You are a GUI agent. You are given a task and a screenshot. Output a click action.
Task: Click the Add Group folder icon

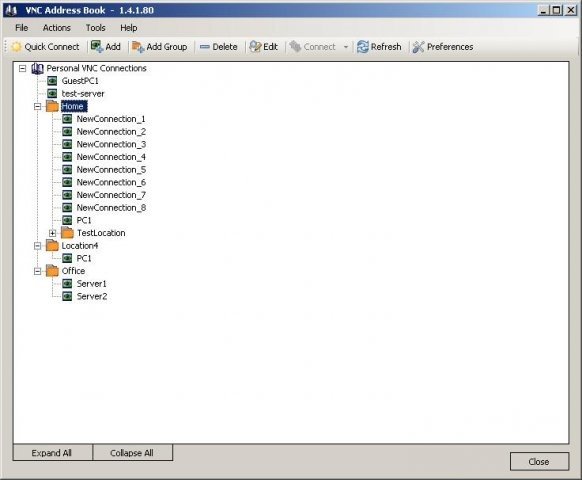(x=138, y=47)
